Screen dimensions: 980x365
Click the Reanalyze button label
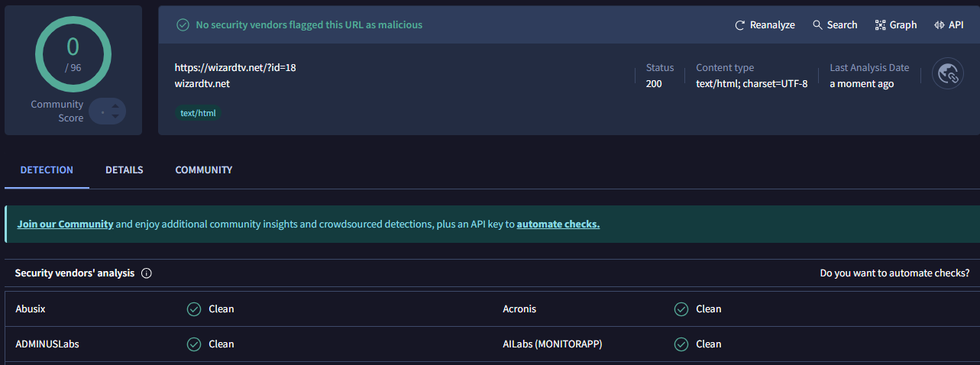(772, 25)
